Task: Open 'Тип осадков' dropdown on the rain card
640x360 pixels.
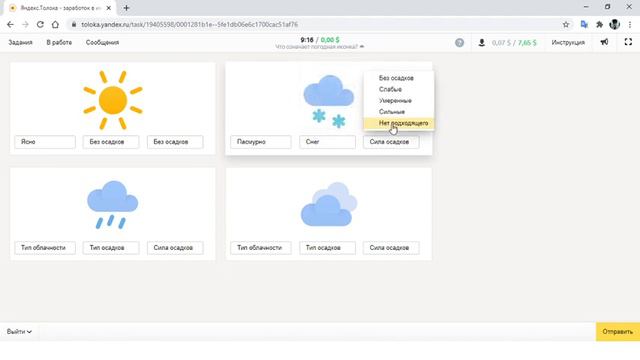Action: tap(111, 248)
